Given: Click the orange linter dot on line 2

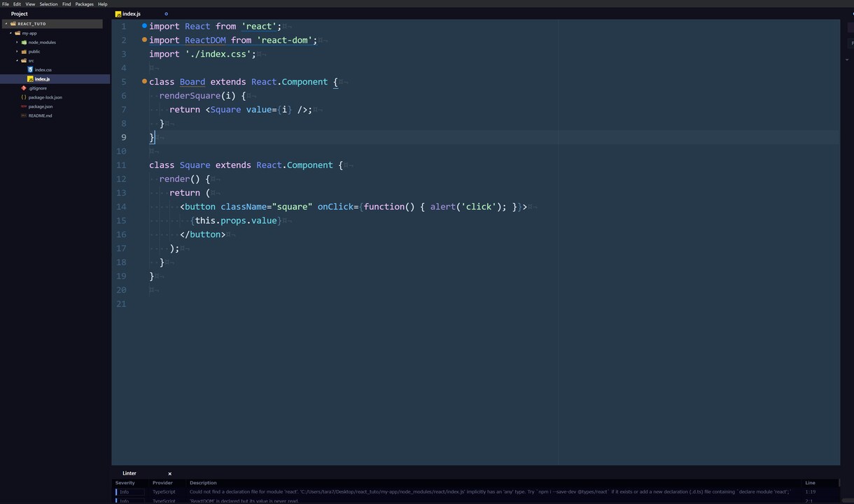Looking at the screenshot, I should (144, 40).
